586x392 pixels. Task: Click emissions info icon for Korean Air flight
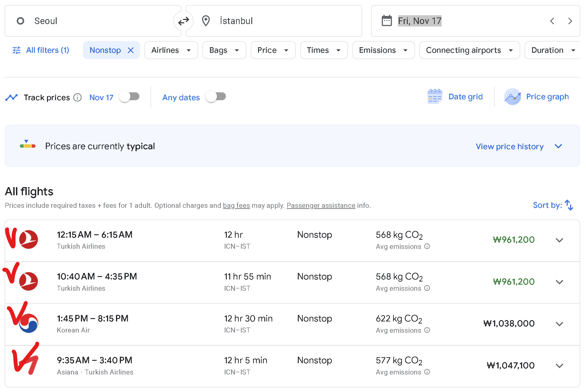tap(427, 330)
